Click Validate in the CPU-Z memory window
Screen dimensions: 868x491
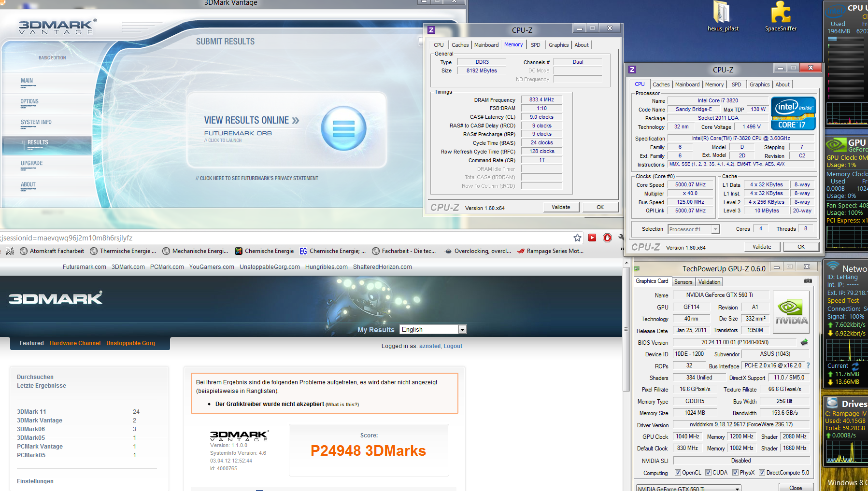561,207
